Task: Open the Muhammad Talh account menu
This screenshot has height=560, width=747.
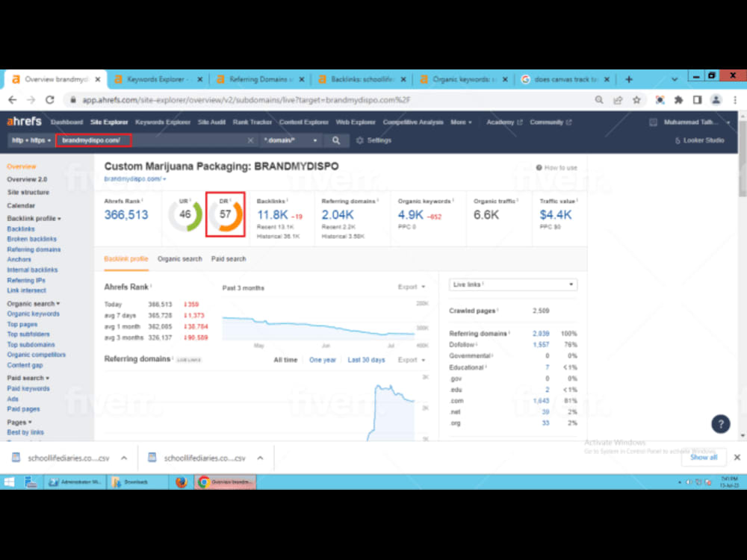Action: [696, 122]
